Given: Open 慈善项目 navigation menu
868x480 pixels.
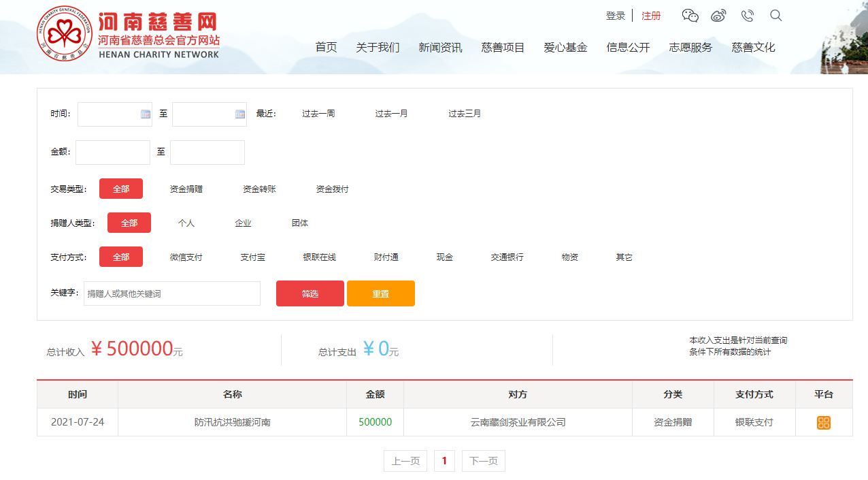Looking at the screenshot, I should pyautogui.click(x=503, y=47).
